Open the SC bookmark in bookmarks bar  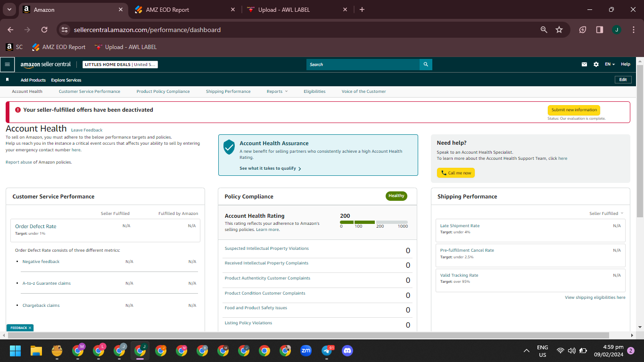pos(14,47)
